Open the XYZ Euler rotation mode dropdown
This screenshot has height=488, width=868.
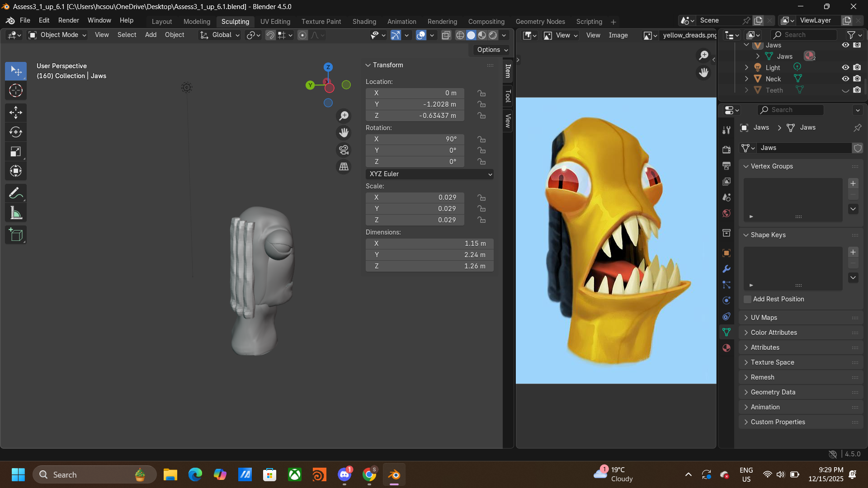pos(429,174)
